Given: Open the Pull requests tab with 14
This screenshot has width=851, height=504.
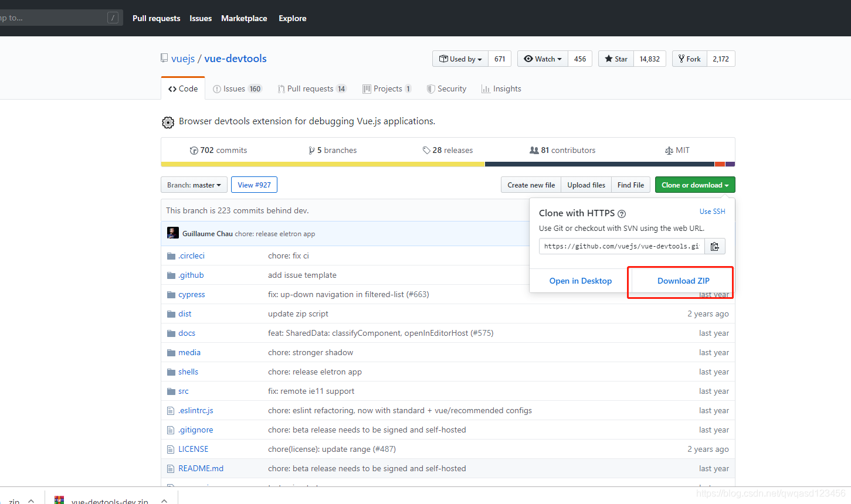Looking at the screenshot, I should [x=312, y=88].
